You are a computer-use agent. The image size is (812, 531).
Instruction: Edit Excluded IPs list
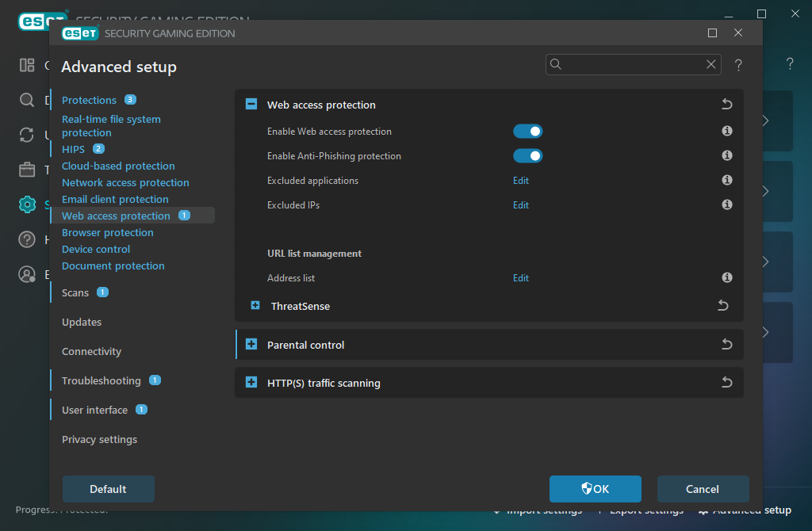coord(520,205)
